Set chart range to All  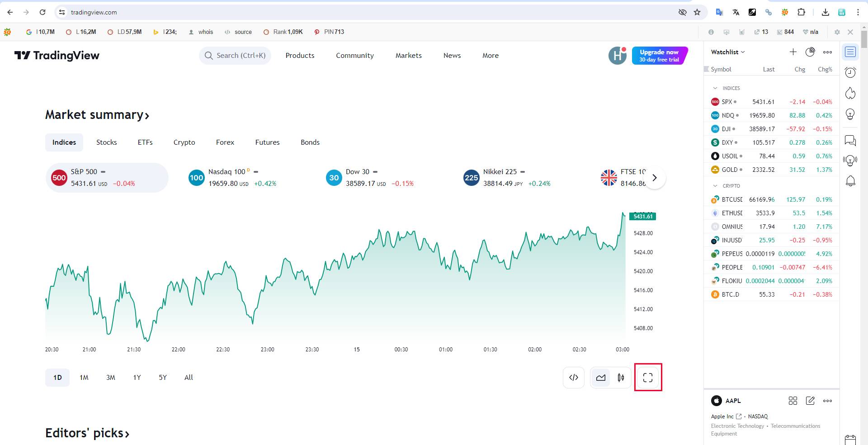pyautogui.click(x=189, y=378)
